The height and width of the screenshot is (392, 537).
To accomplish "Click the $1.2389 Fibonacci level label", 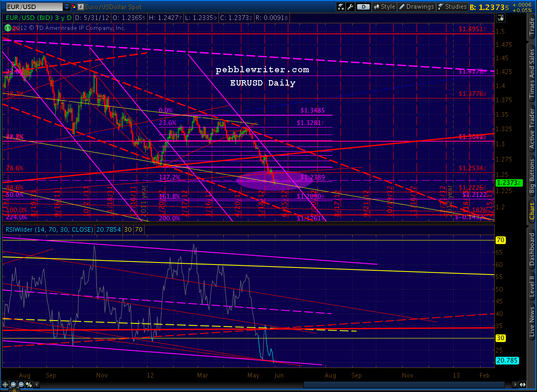I will coord(312,177).
